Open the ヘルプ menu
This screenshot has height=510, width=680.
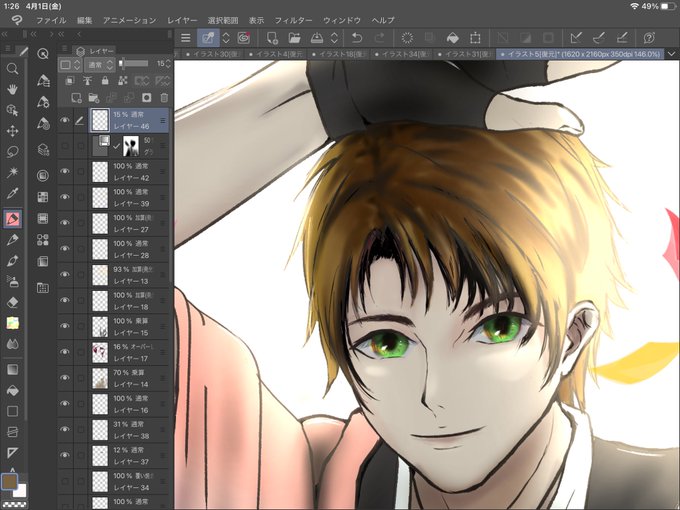(383, 20)
